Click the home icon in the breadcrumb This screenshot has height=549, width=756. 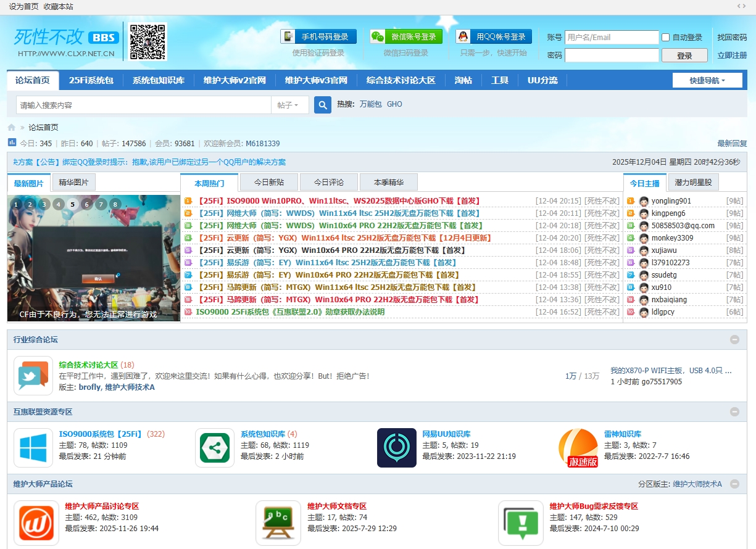pos(10,127)
